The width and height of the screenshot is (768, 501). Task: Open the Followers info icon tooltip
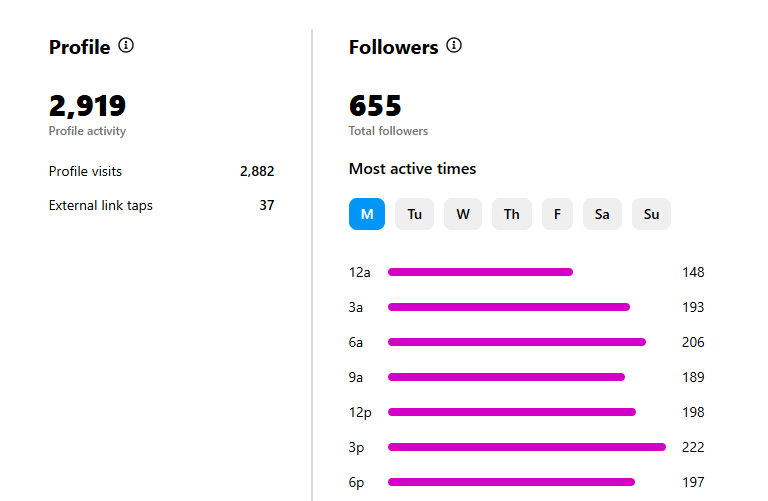454,46
